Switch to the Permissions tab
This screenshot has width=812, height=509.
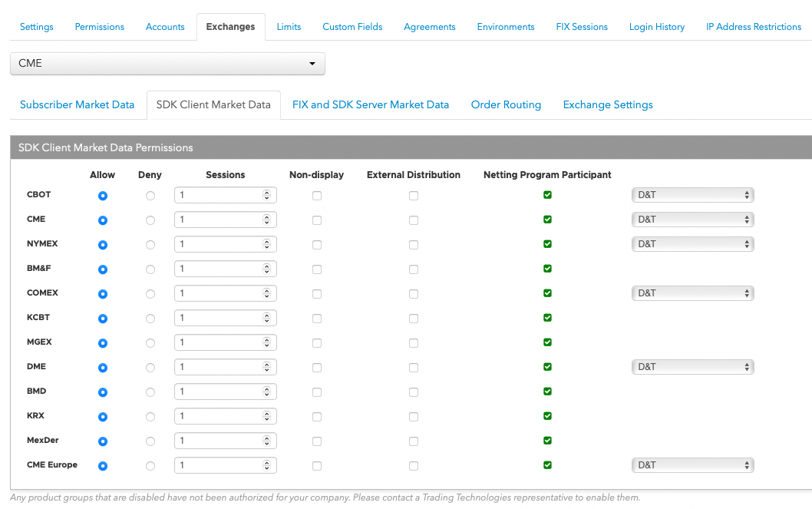[x=100, y=27]
